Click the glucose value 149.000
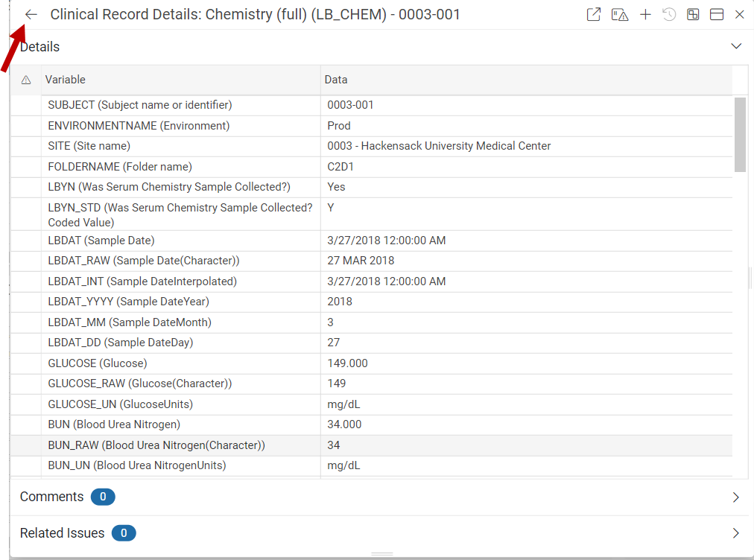 [x=348, y=363]
